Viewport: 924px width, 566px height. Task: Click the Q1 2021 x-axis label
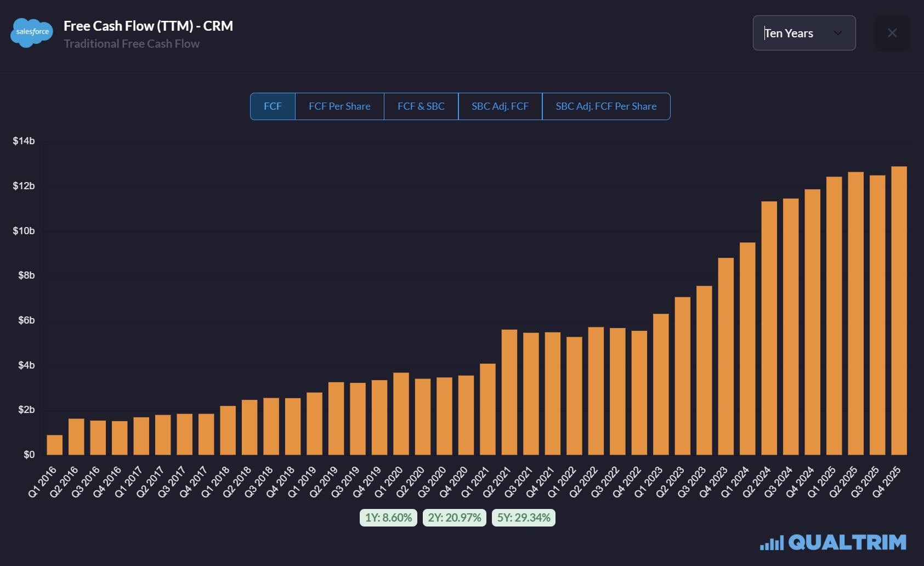click(476, 482)
